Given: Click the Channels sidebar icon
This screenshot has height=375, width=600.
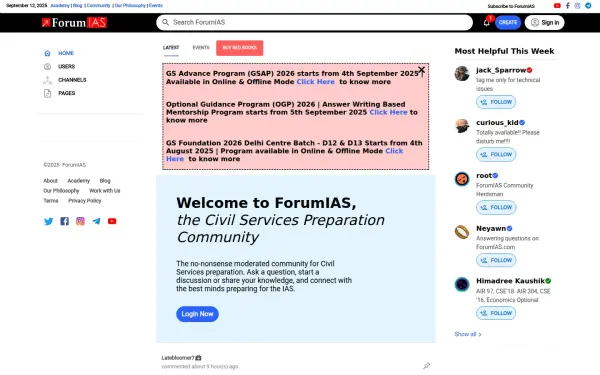Looking at the screenshot, I should [x=47, y=80].
